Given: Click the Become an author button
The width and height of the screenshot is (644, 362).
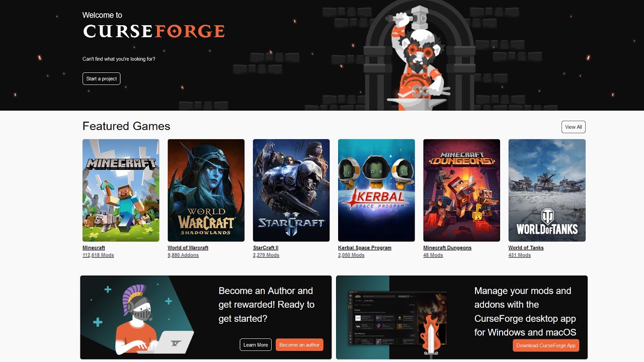Looking at the screenshot, I should (x=299, y=345).
